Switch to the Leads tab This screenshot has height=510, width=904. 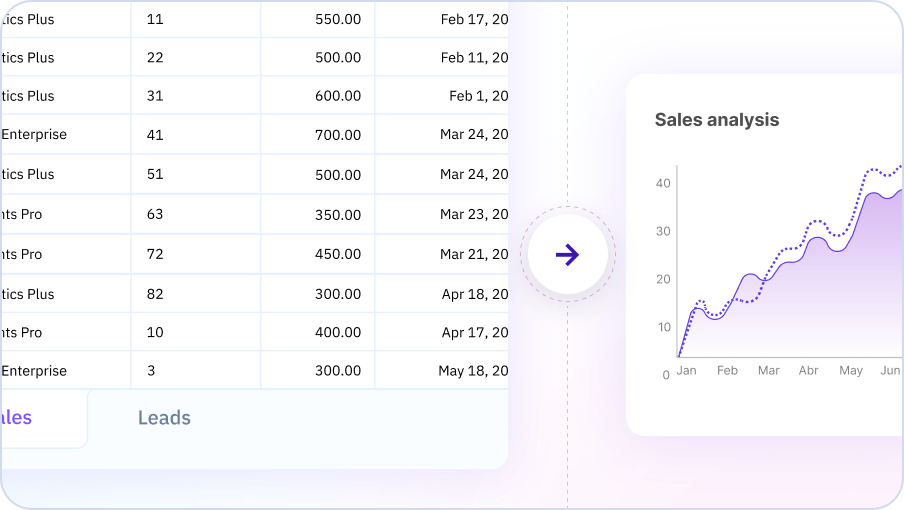(164, 418)
